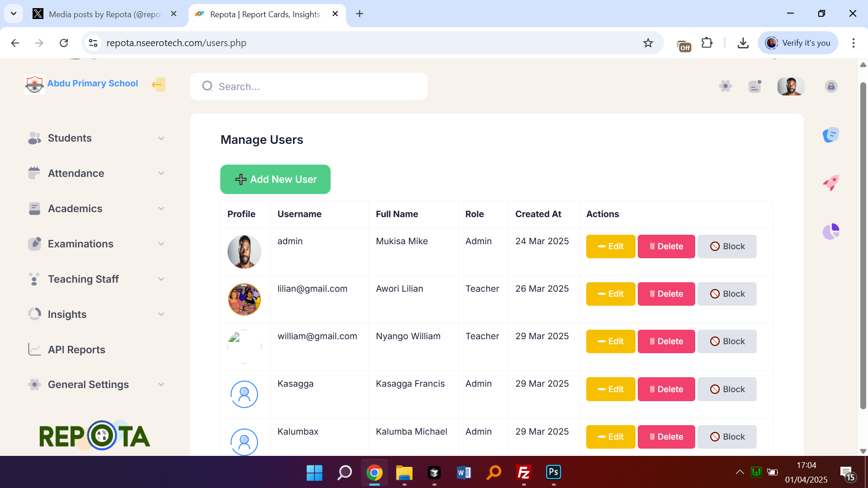The width and height of the screenshot is (868, 488).
Task: Click the purple pie chart icon
Action: tap(830, 232)
